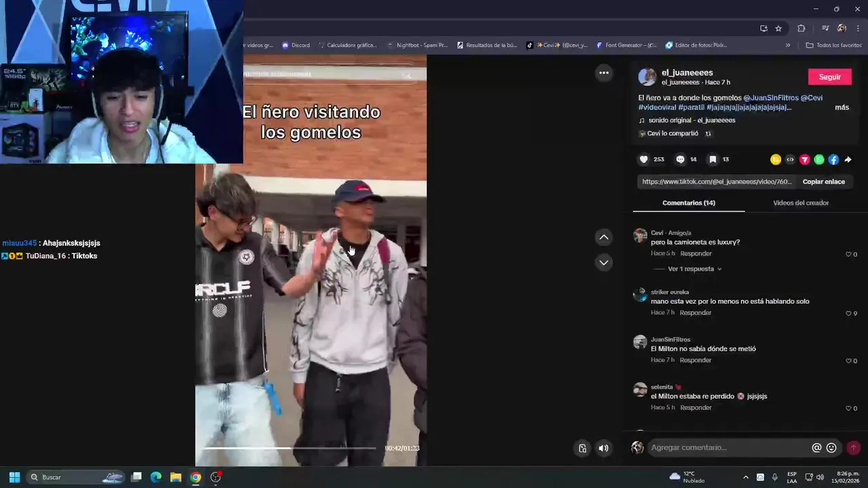This screenshot has width=868, height=488.
Task: Open the weather widget '12°C Nublado'
Action: 687,477
